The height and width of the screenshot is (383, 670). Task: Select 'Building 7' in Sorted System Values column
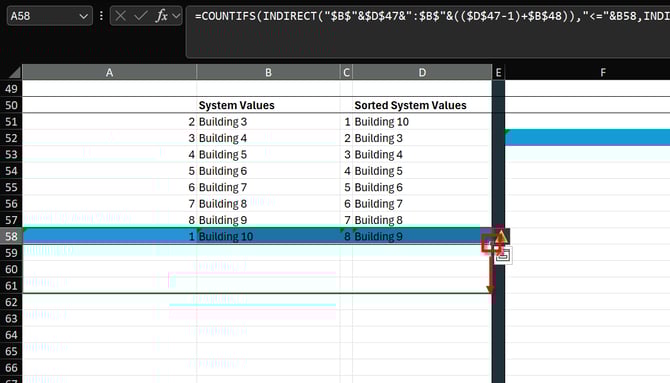422,203
